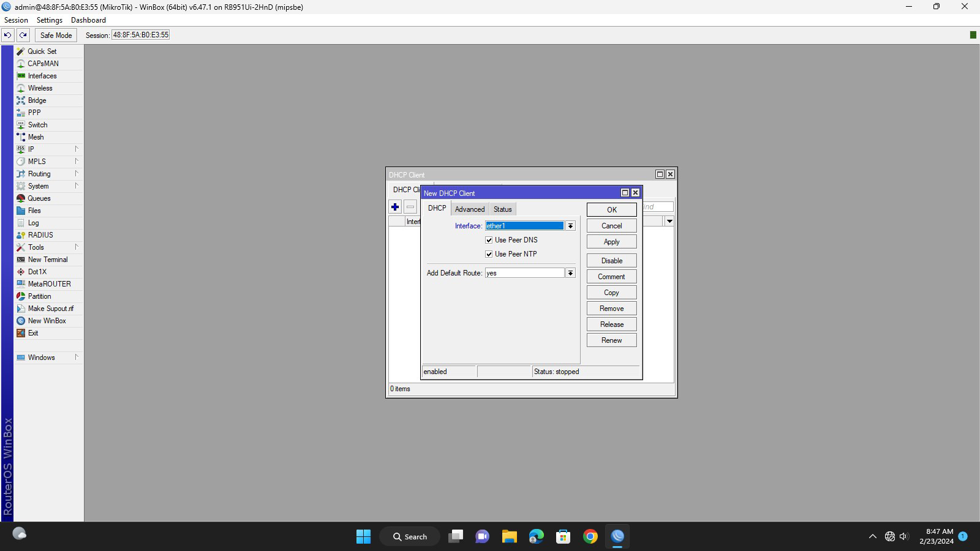Expand the Routing submenu

click(48, 174)
